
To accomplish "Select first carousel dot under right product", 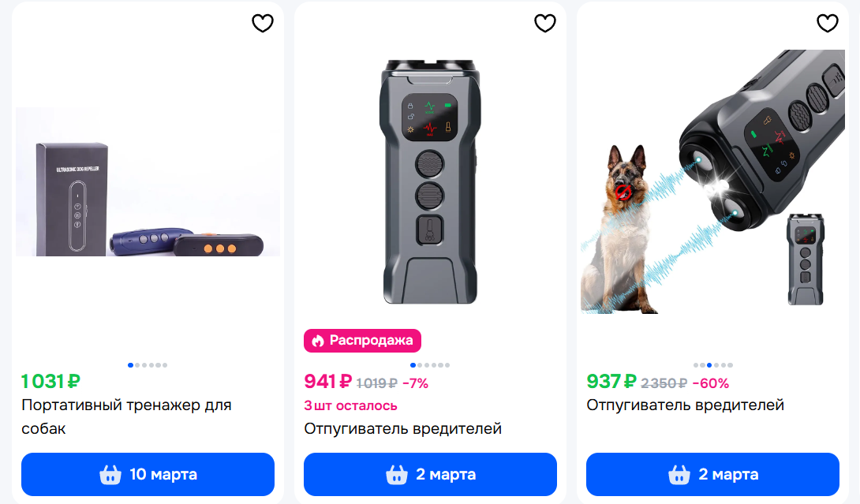I will 695,365.
